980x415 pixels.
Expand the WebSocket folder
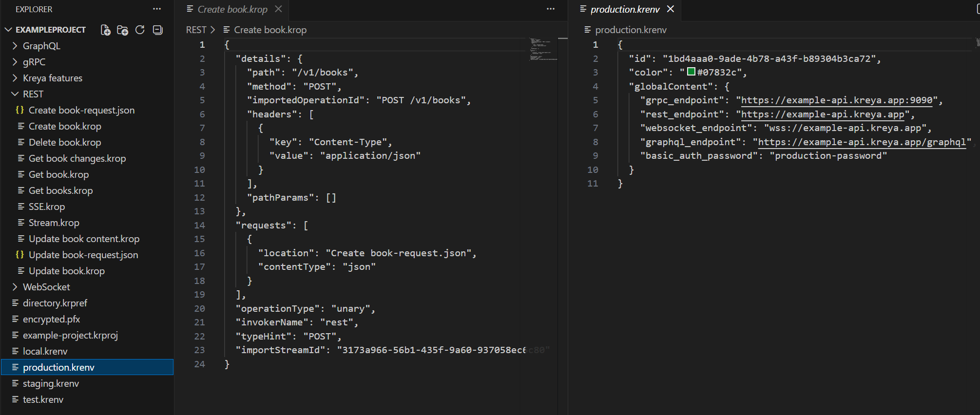click(46, 287)
